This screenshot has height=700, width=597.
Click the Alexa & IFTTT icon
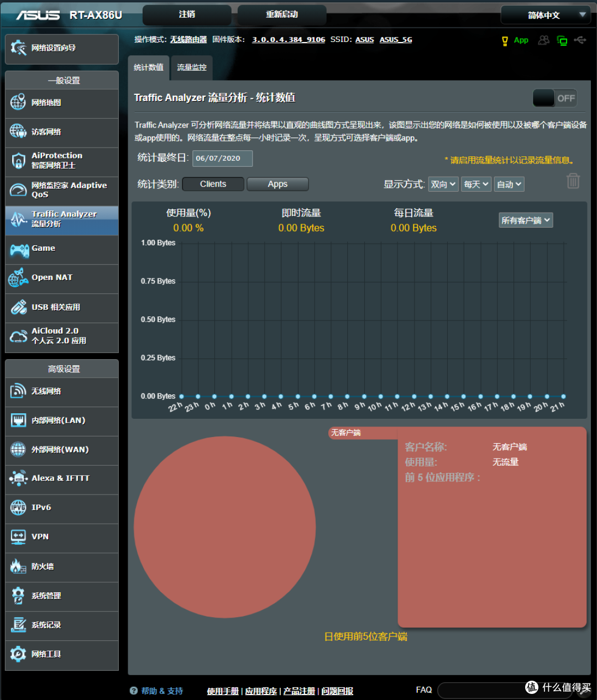point(18,478)
